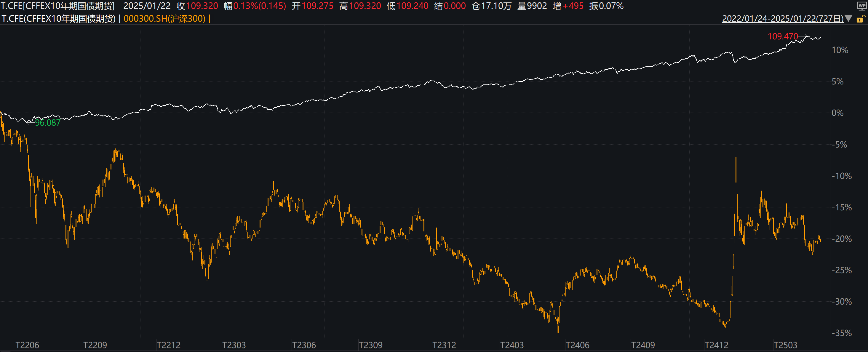868x352 pixels.
Task: Open the 2022/01/24-2025/01/22 date range link
Action: click(x=782, y=19)
